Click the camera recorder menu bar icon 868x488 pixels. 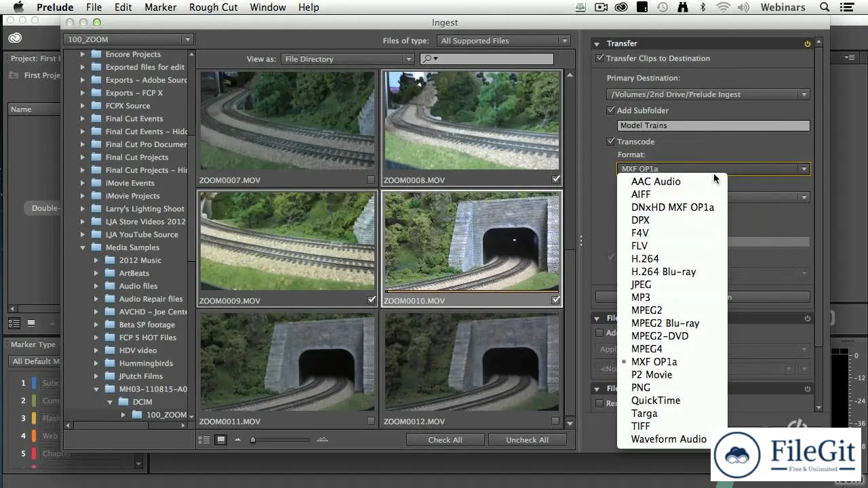coord(601,7)
